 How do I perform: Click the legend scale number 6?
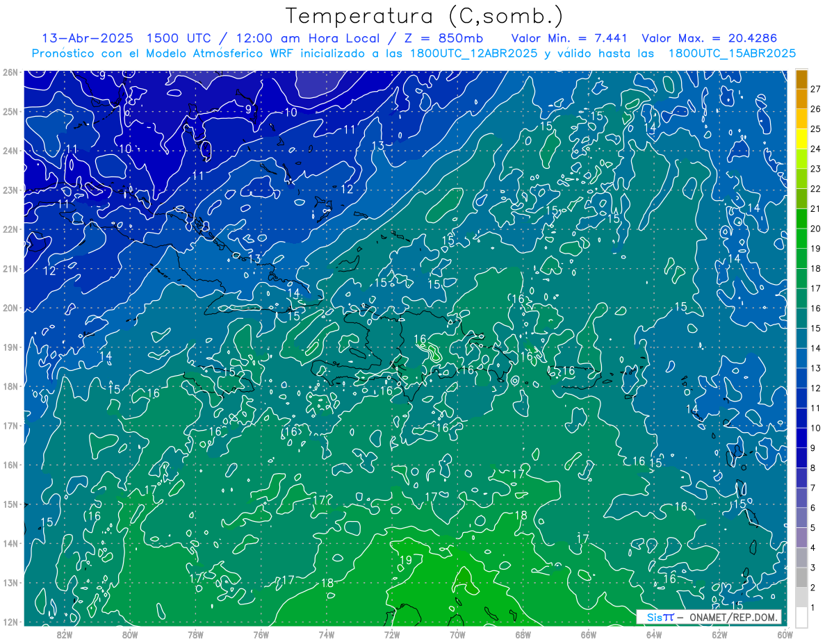coord(813,508)
